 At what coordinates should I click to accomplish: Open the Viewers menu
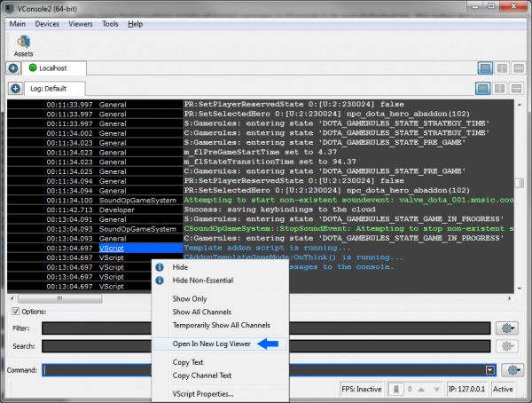coord(81,24)
